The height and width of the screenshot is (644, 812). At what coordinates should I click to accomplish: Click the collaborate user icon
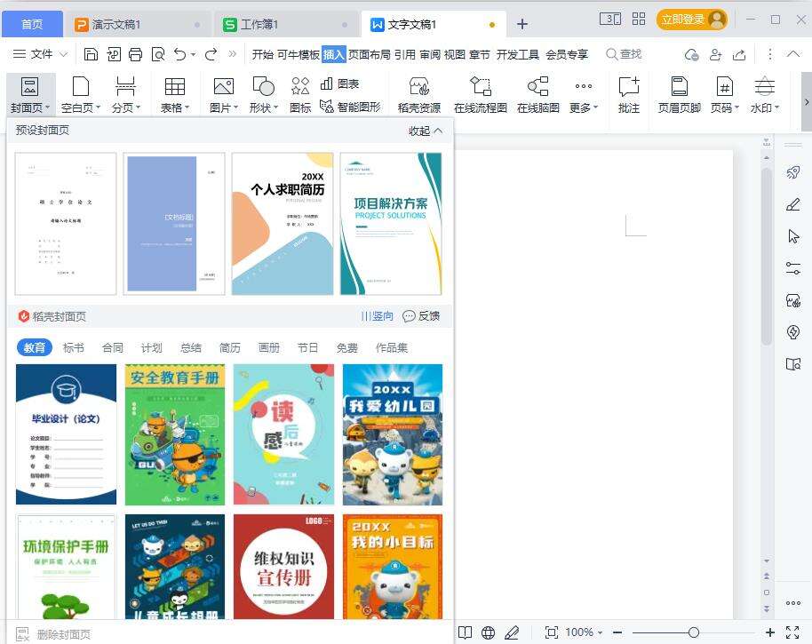point(716,54)
